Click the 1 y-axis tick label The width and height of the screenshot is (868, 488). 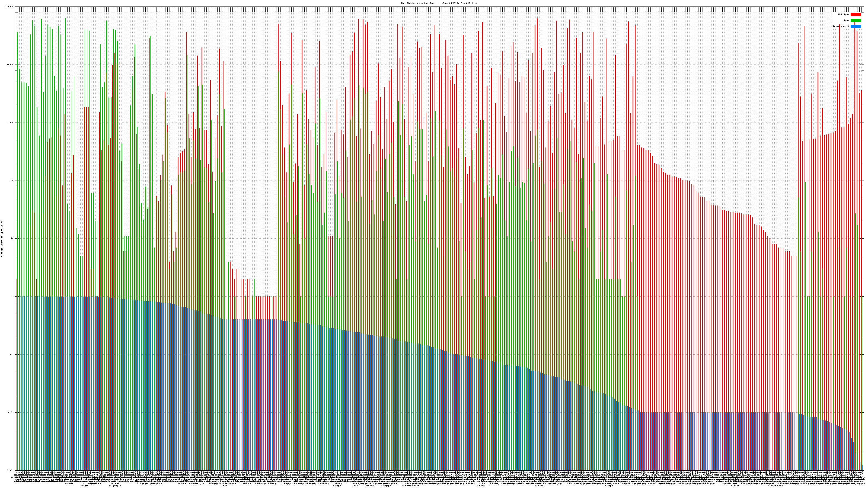point(13,296)
